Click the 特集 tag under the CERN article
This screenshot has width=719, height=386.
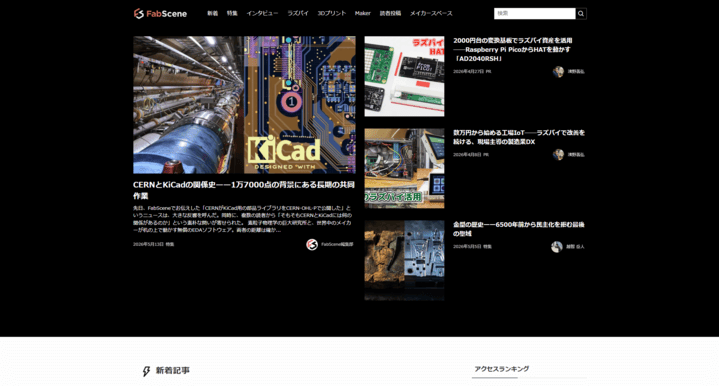170,244
